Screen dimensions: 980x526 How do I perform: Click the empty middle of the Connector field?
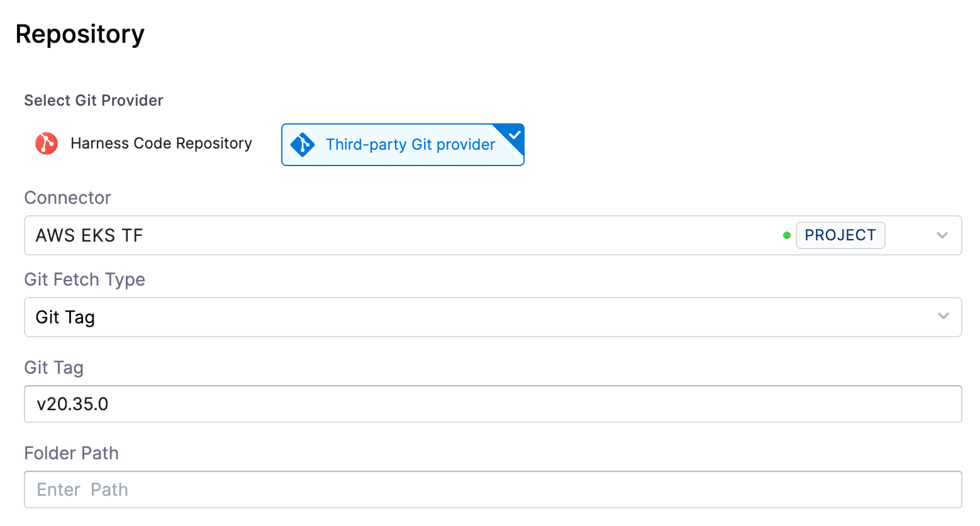coord(440,235)
